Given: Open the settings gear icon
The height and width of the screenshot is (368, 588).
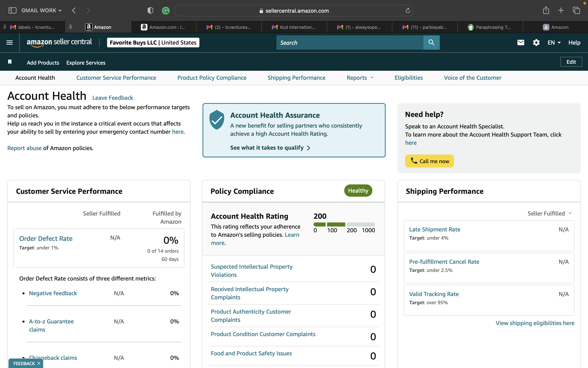Looking at the screenshot, I should coord(536,43).
